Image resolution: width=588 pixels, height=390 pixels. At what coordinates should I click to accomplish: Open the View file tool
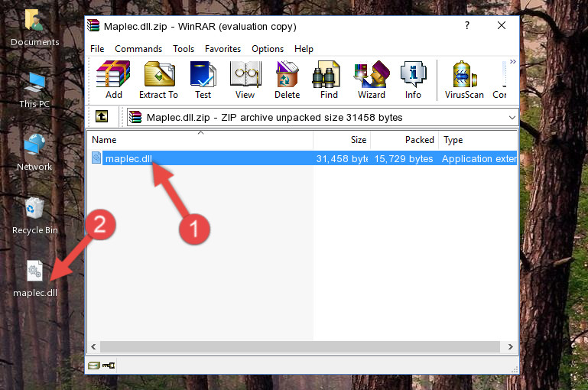(245, 80)
